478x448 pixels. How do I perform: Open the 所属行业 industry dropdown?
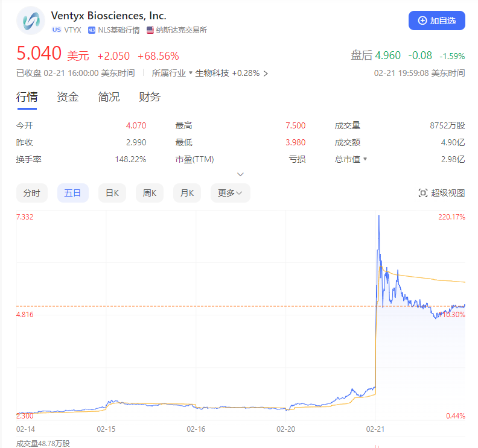coord(172,73)
